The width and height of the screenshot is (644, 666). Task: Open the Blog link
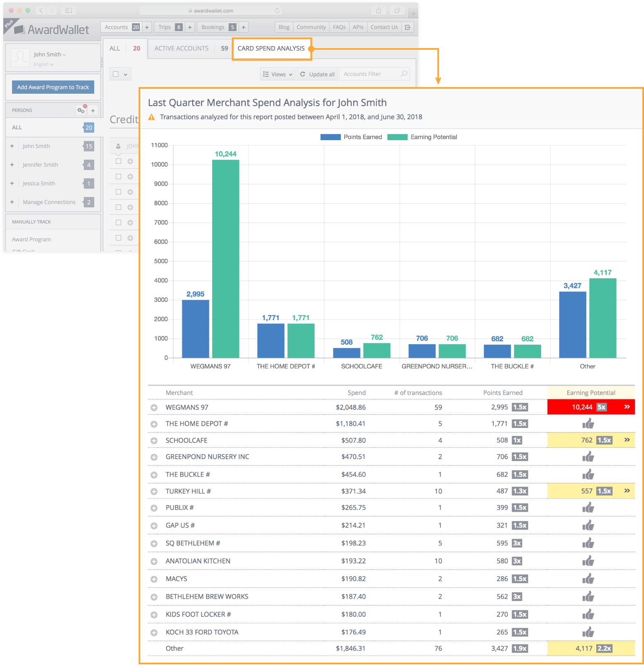(284, 27)
